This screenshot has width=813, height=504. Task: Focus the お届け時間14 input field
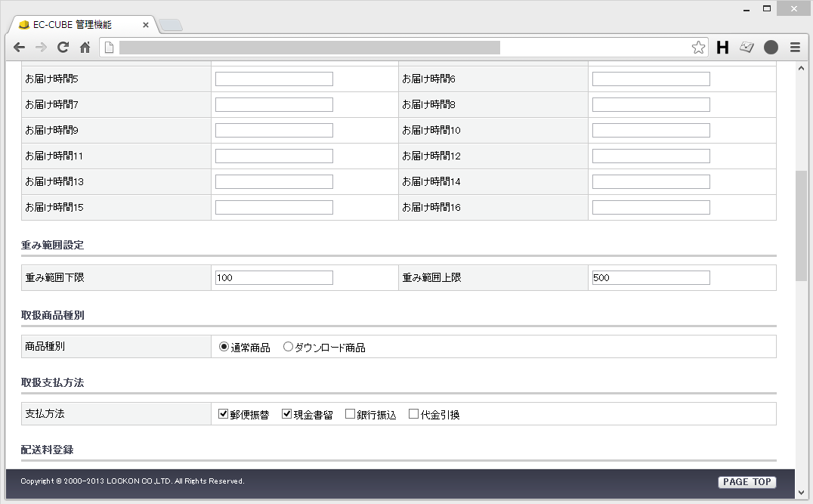(x=651, y=181)
